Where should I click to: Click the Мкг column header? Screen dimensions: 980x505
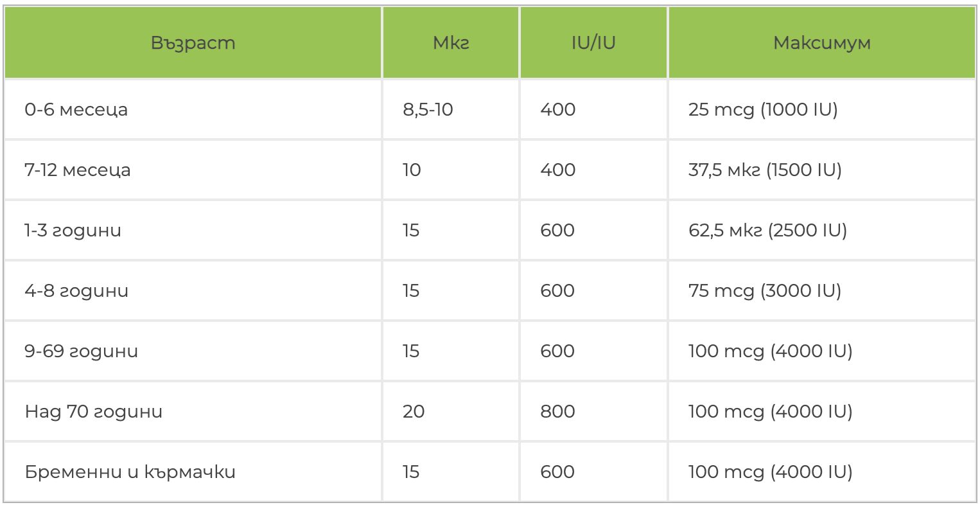[x=451, y=43]
